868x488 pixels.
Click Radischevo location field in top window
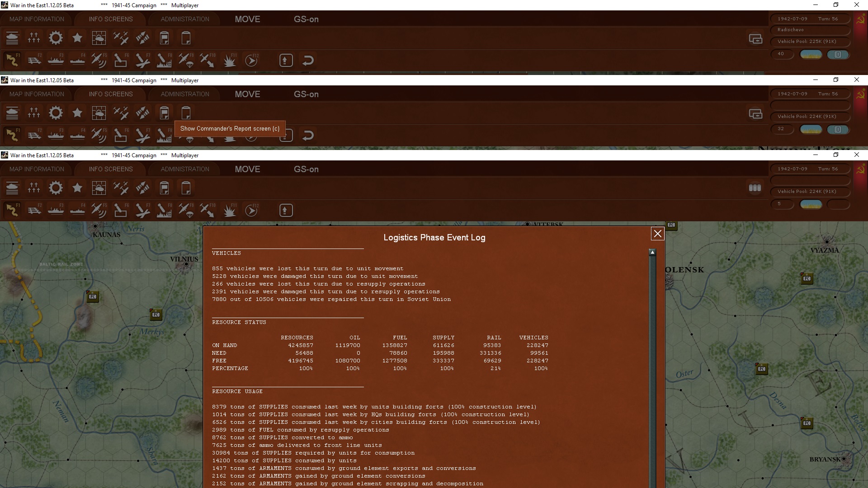(x=810, y=30)
